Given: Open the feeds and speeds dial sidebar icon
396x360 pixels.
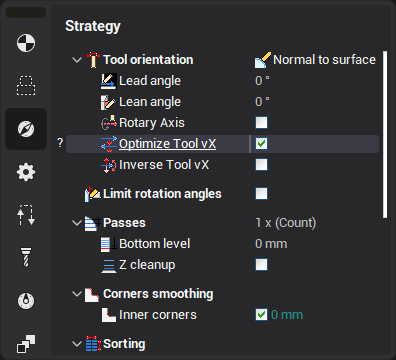Looking at the screenshot, I should pyautogui.click(x=26, y=301).
